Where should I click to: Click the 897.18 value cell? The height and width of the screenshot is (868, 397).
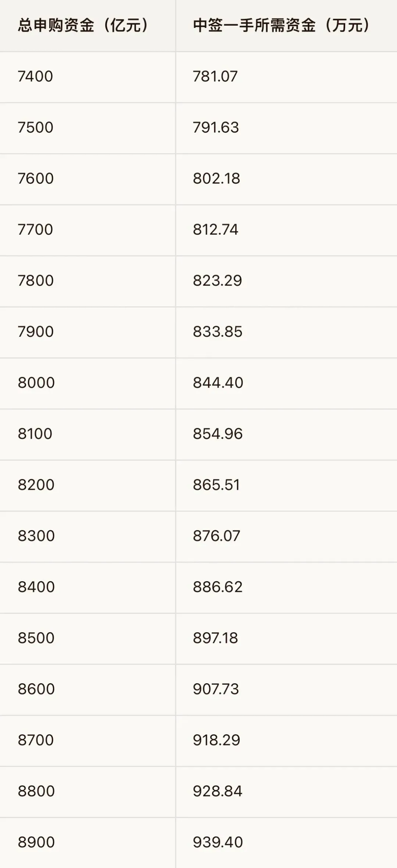tap(286, 639)
